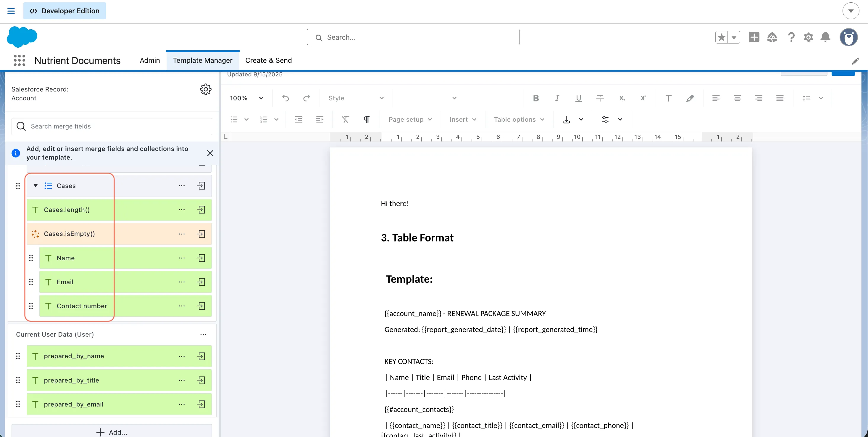Focus the global Search box
Screen dimensions: 868x437
click(x=413, y=37)
